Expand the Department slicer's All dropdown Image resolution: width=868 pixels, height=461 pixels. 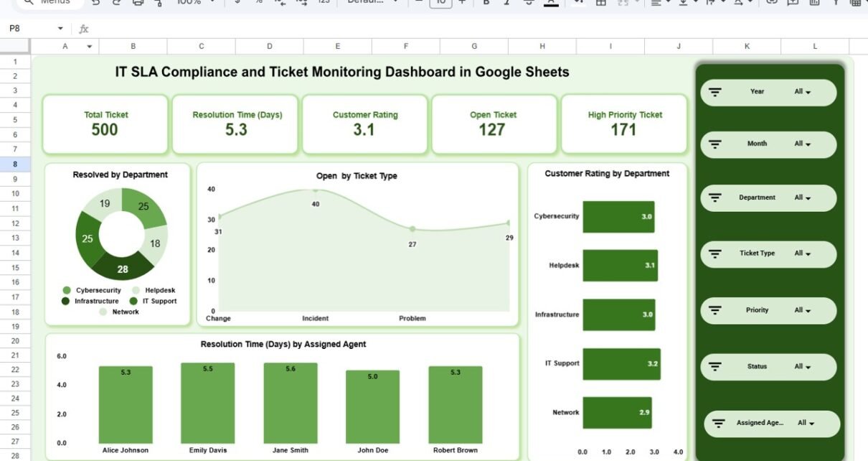802,198
